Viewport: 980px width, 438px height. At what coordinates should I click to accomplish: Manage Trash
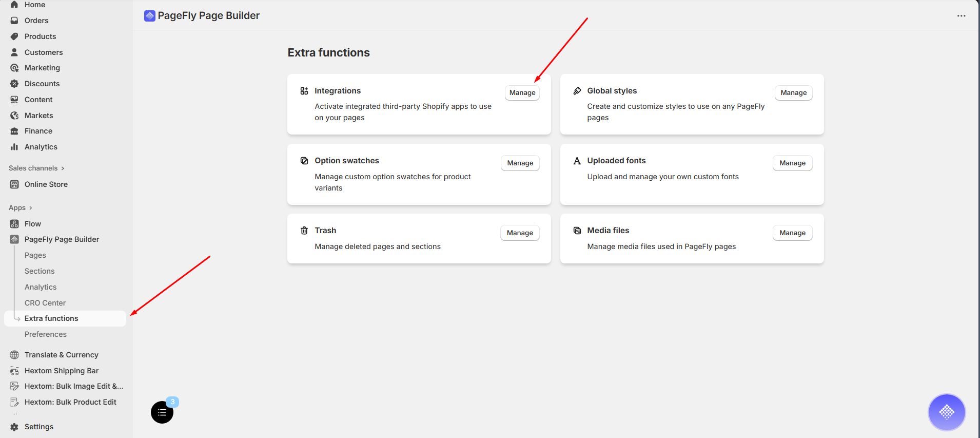point(520,233)
